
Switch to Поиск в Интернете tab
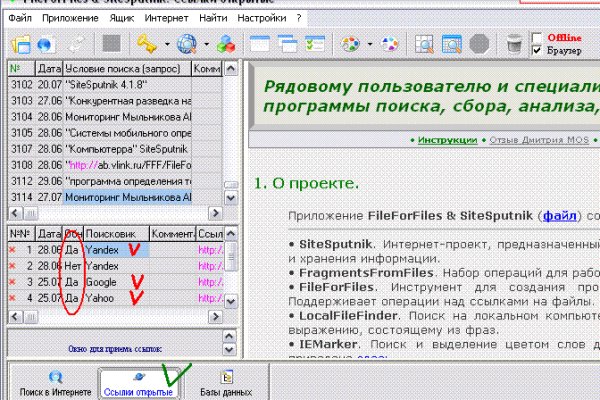coord(55,382)
